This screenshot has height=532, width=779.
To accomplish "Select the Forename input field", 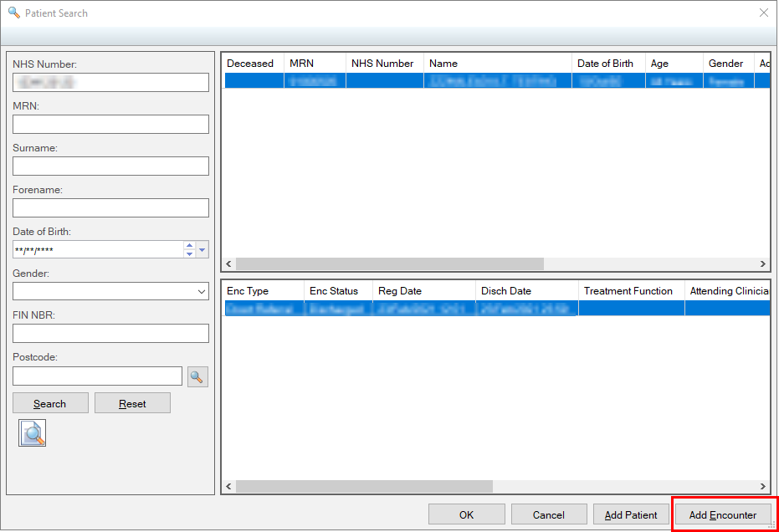I will coord(110,207).
